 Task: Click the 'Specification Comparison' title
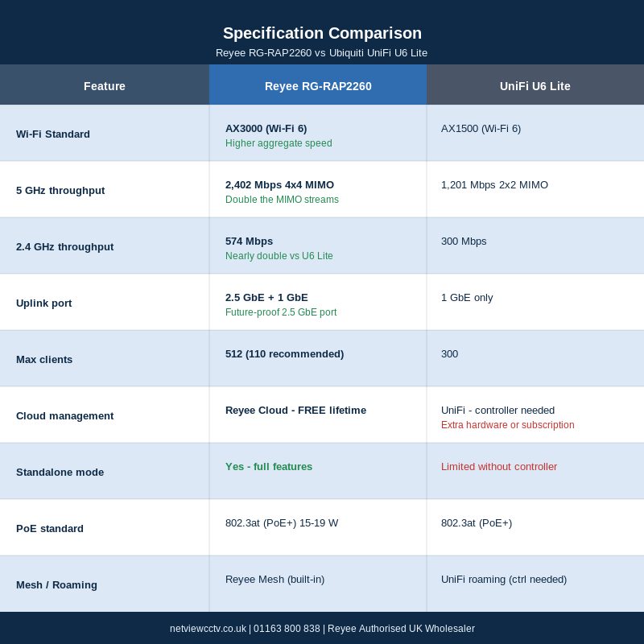pos(322,33)
